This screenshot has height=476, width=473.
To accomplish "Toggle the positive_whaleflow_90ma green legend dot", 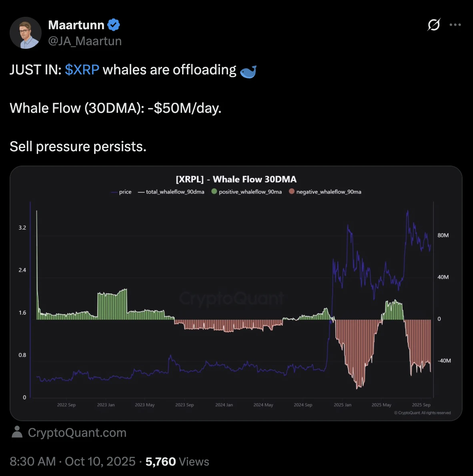I will pyautogui.click(x=214, y=192).
